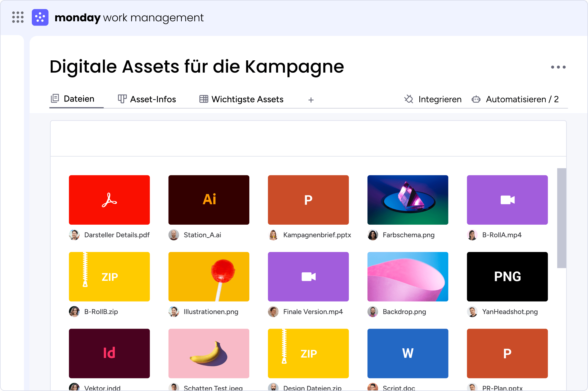Select the Station_A.ai file name
Image resolution: width=588 pixels, height=391 pixels.
[202, 235]
